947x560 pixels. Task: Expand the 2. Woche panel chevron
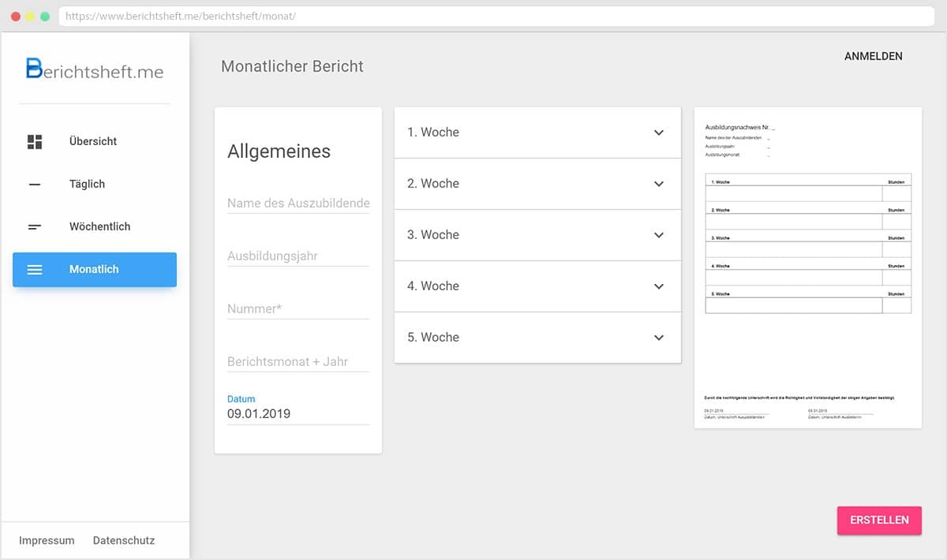(x=659, y=184)
